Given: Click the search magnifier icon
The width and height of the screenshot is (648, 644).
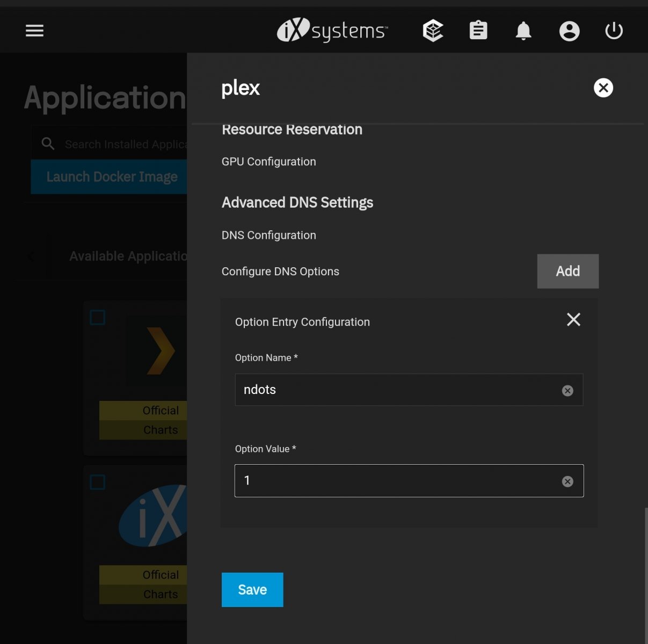Looking at the screenshot, I should click(x=48, y=144).
